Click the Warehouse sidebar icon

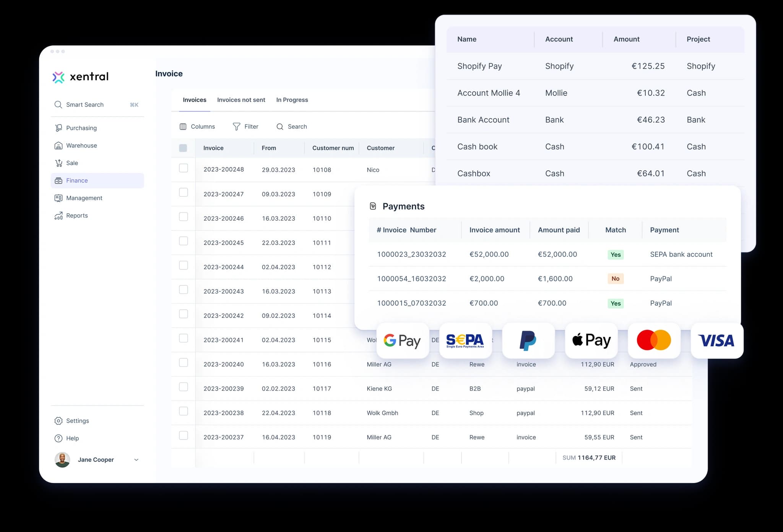(58, 146)
